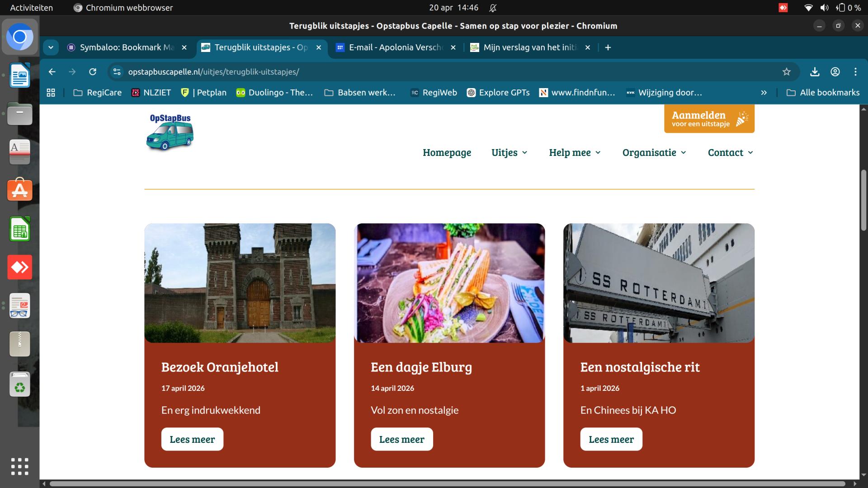Open the volume indicator in system tray
Image resolution: width=868 pixels, height=488 pixels.
825,8
